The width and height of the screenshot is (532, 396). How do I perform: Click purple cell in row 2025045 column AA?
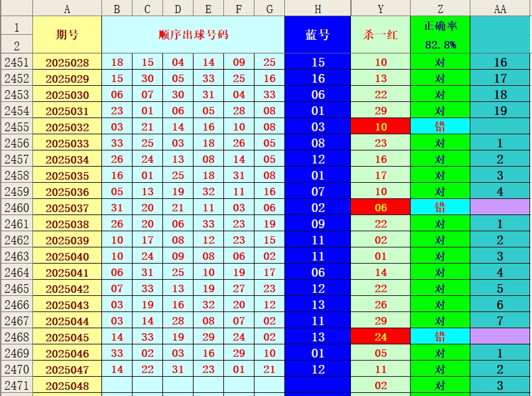tap(500, 337)
